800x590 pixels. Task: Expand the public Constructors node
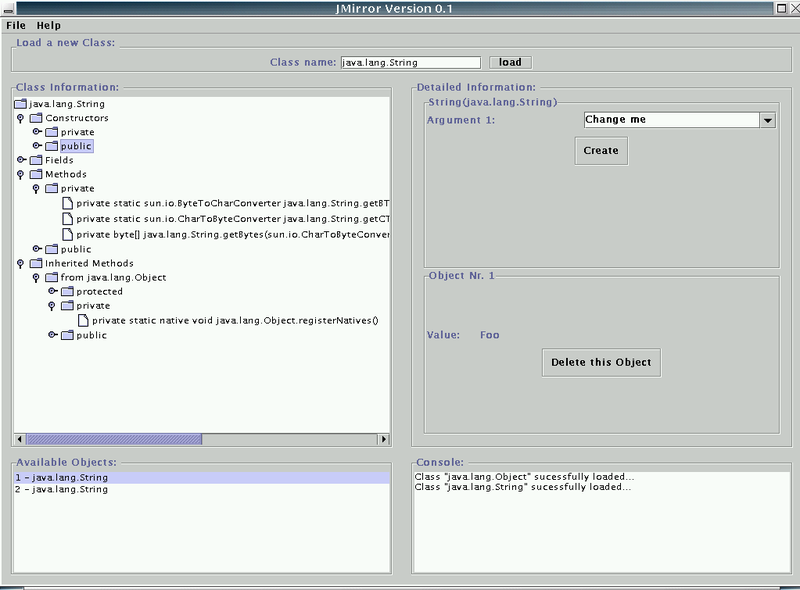click(x=37, y=146)
